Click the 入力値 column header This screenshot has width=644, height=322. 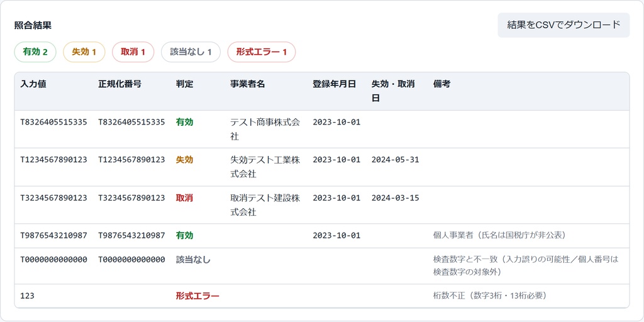(x=33, y=84)
